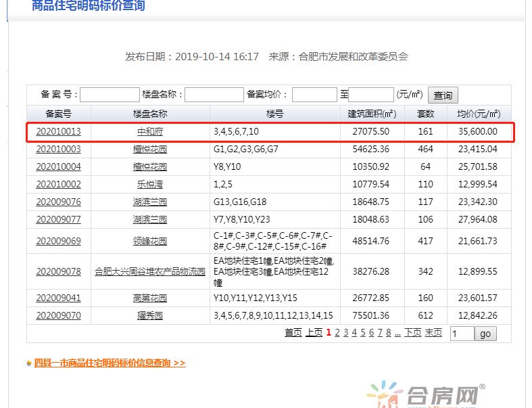The width and height of the screenshot is (532, 408).
Task: Open record 202009076 link
Action: point(58,202)
